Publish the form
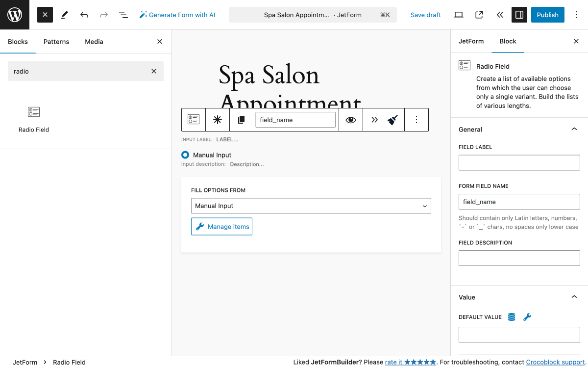Screen dimensions: 588x368 point(548,15)
